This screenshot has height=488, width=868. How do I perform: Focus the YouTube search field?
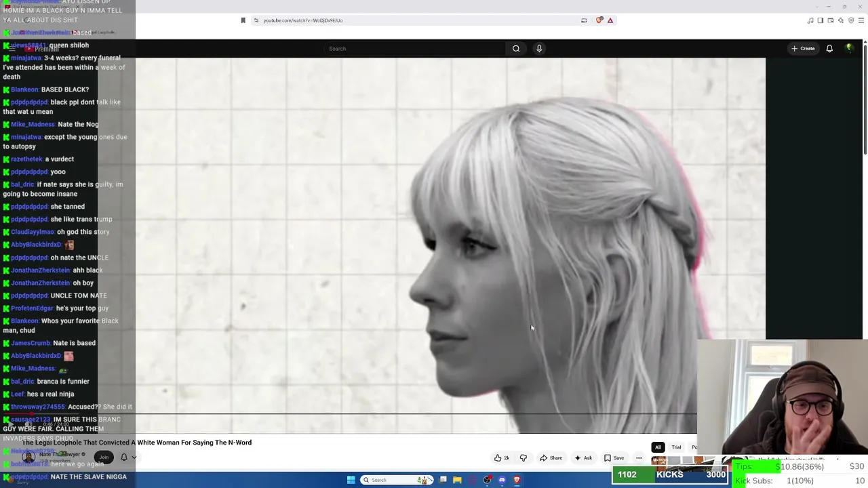point(415,49)
